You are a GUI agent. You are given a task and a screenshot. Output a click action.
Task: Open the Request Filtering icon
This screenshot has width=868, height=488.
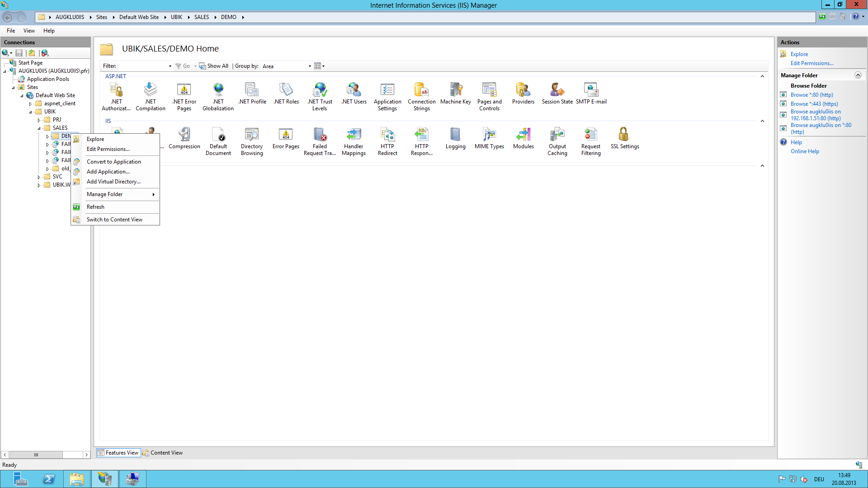(x=590, y=135)
